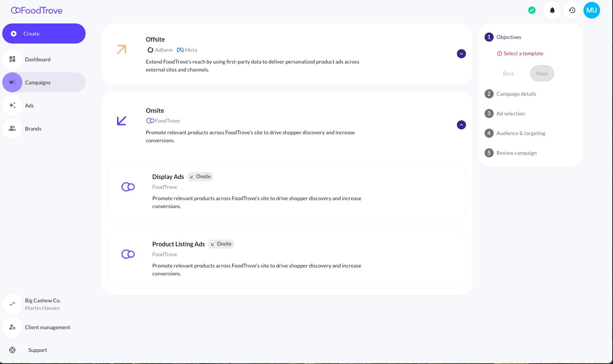Click the Adform logo icon
This screenshot has height=364, width=613.
150,50
